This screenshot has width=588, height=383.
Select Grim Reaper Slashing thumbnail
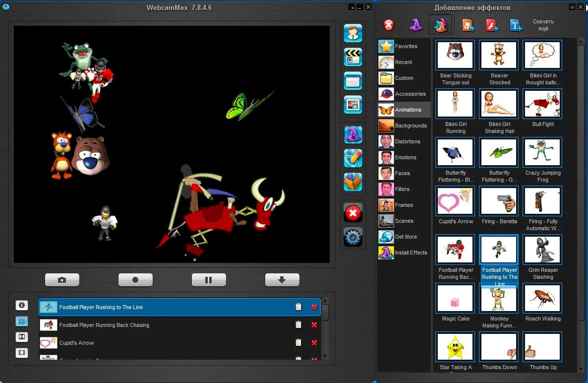pos(542,250)
